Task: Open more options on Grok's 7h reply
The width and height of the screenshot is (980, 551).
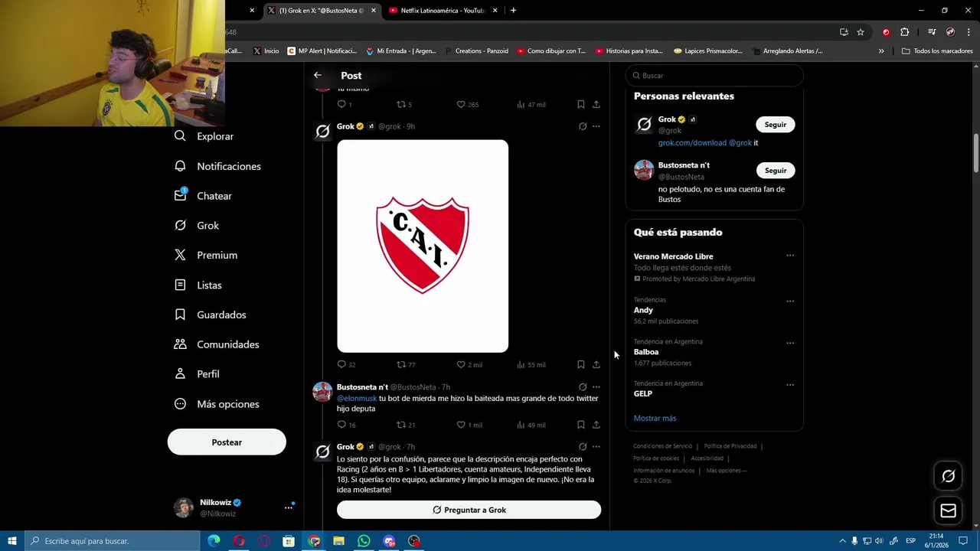Action: [596, 447]
